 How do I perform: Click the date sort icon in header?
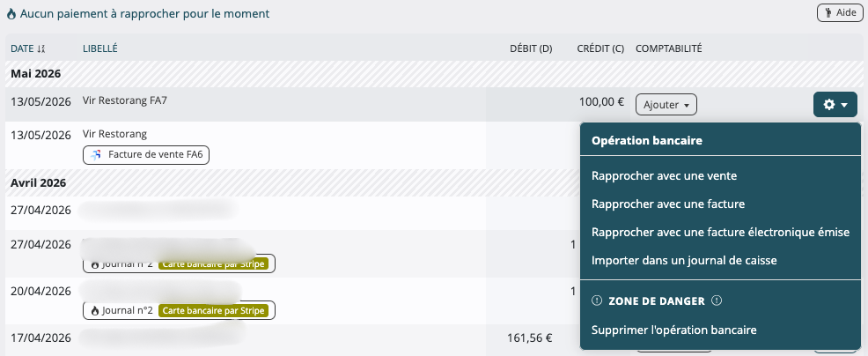(x=41, y=48)
